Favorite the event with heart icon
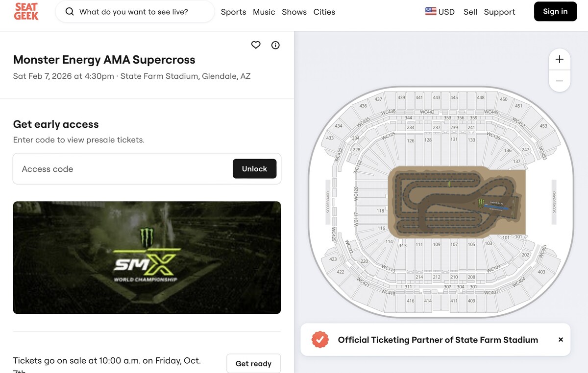 [256, 45]
